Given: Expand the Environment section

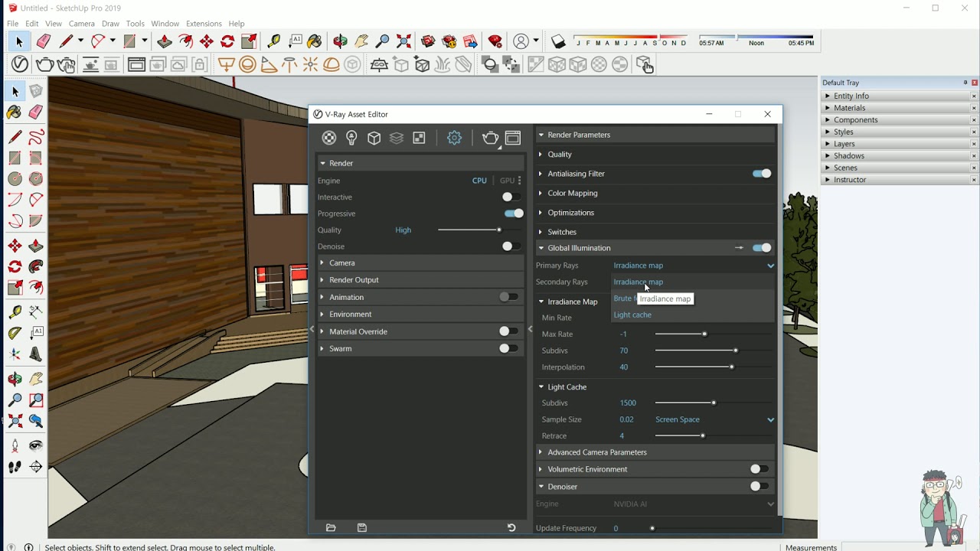Looking at the screenshot, I should 420,315.
